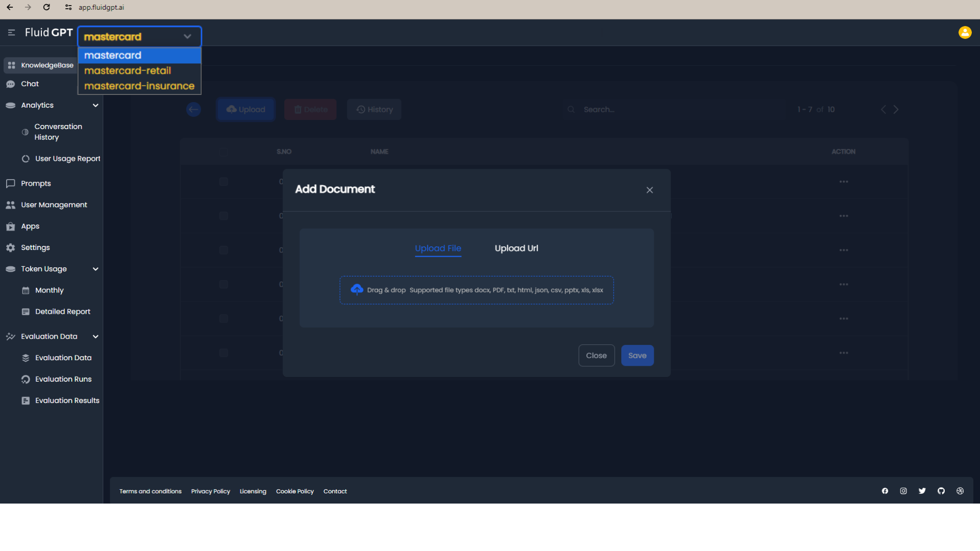980x551 pixels.
Task: Collapse the Evaluation Data section chevron
Action: click(x=95, y=336)
